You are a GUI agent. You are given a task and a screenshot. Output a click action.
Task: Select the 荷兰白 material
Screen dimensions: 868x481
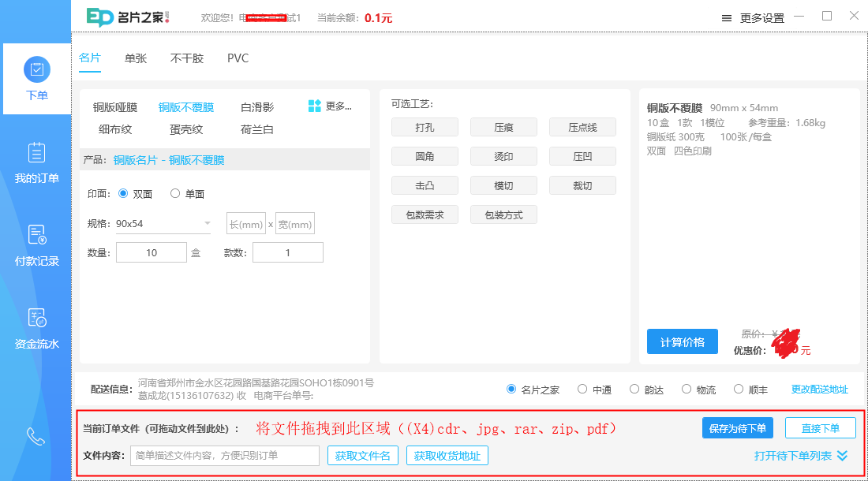coord(257,129)
